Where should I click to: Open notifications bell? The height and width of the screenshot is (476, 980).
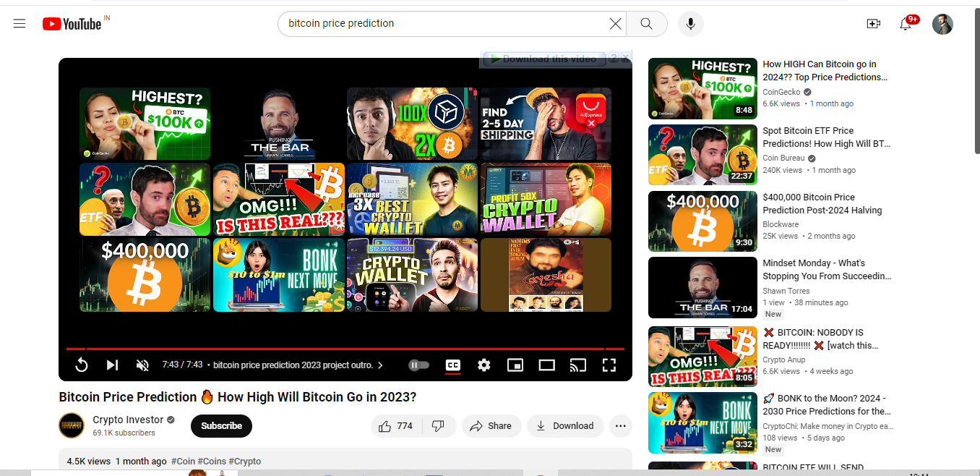point(906,24)
